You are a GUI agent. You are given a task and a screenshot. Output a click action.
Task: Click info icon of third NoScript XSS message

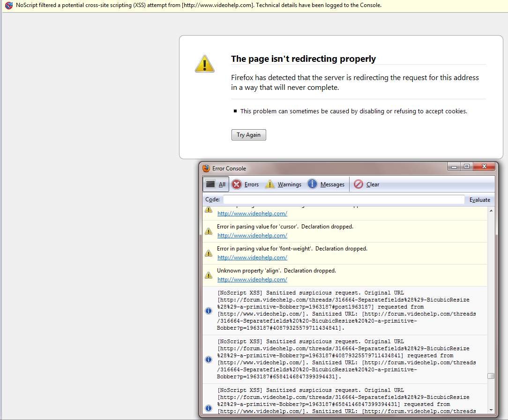point(209,408)
